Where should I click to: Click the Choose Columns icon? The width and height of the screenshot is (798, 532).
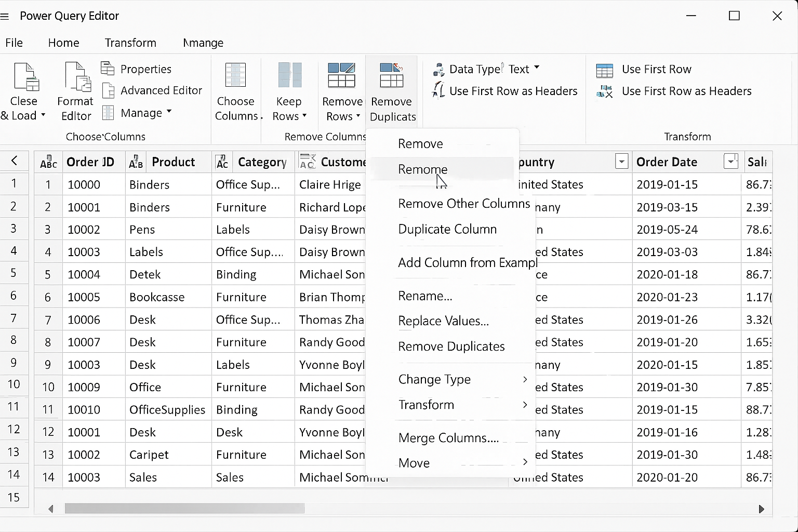[235, 75]
